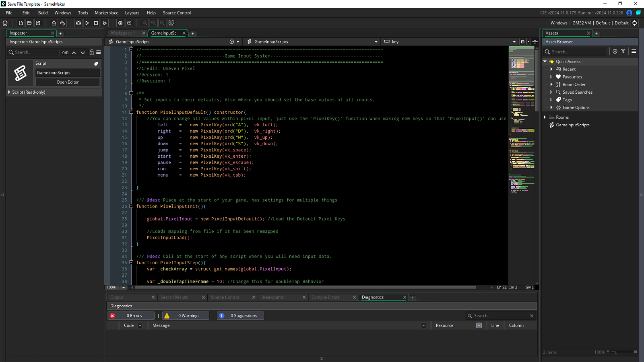This screenshot has width=644, height=362.
Task: Open the asset filter funnel
Action: 623,51
